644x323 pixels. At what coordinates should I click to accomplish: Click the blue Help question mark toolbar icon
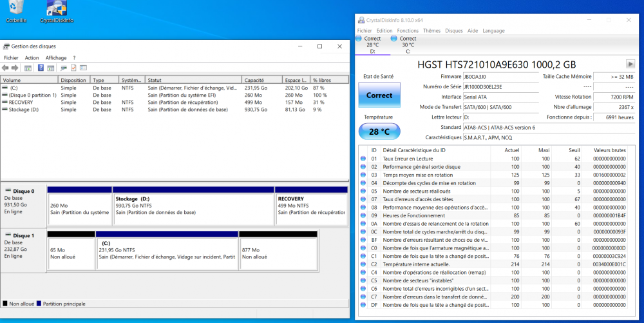pyautogui.click(x=41, y=68)
